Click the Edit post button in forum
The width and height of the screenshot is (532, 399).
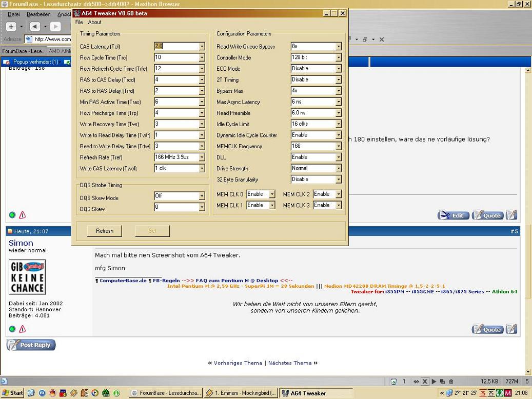pyautogui.click(x=454, y=215)
